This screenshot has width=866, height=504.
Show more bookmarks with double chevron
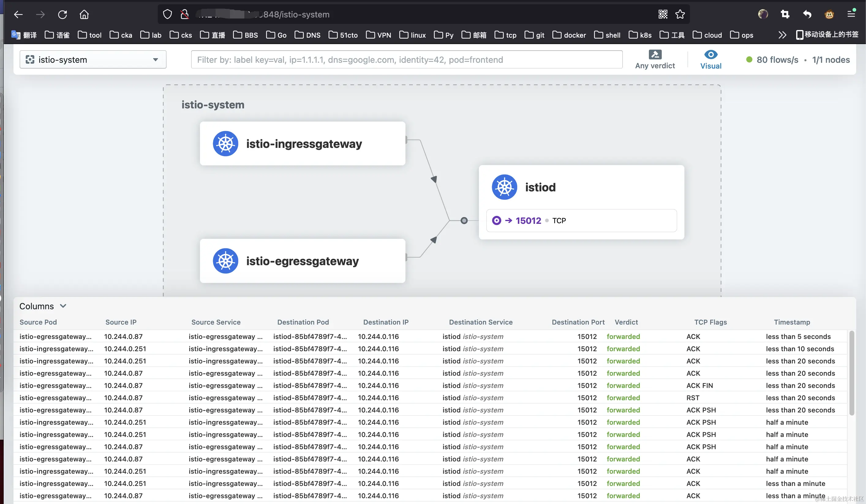(782, 35)
